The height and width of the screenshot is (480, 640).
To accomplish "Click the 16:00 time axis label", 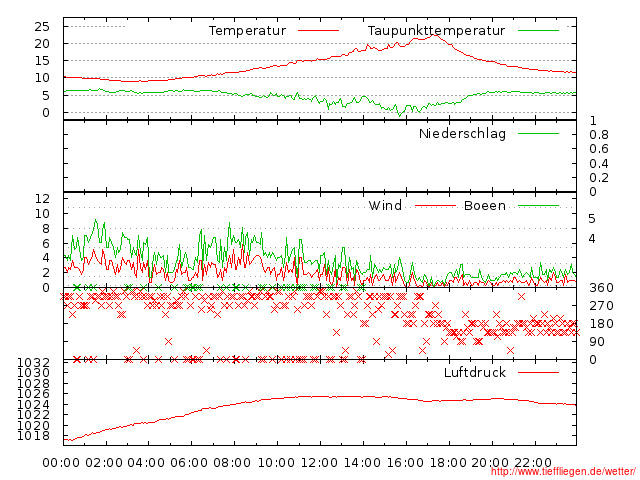I will 405,463.
